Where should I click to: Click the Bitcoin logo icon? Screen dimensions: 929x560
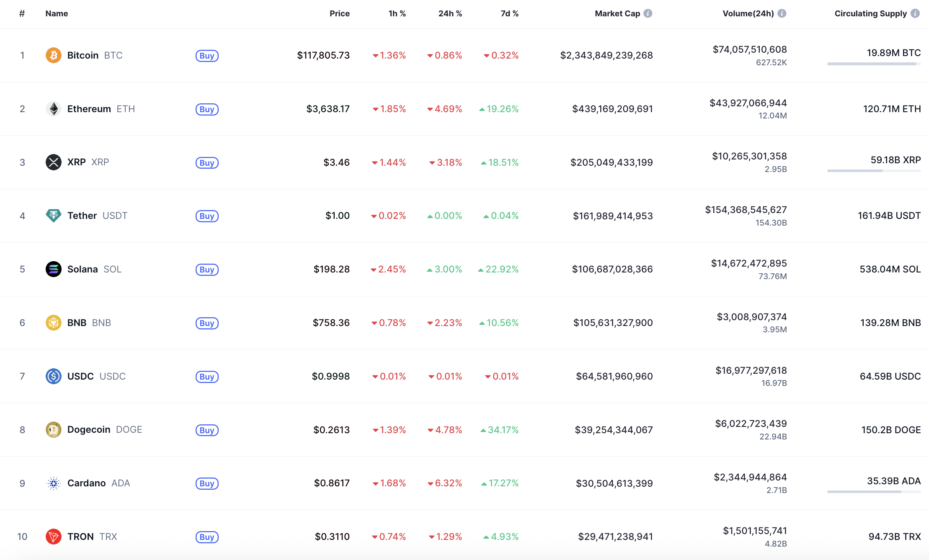click(x=53, y=55)
